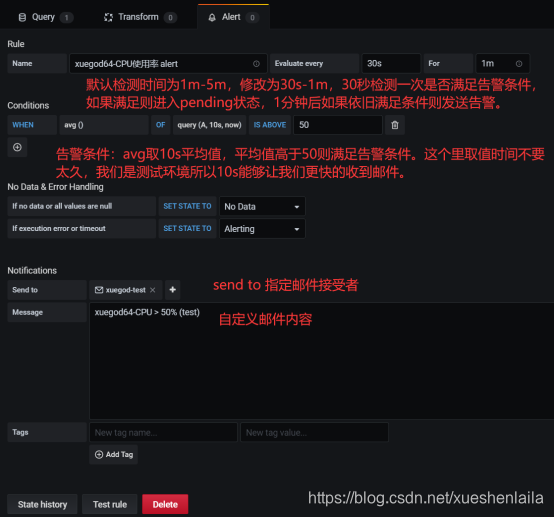Change the IS ABOVE evaluator

pos(270,125)
